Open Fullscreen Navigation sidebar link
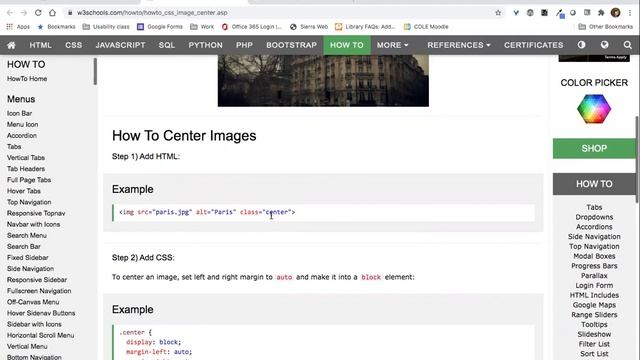 39,291
